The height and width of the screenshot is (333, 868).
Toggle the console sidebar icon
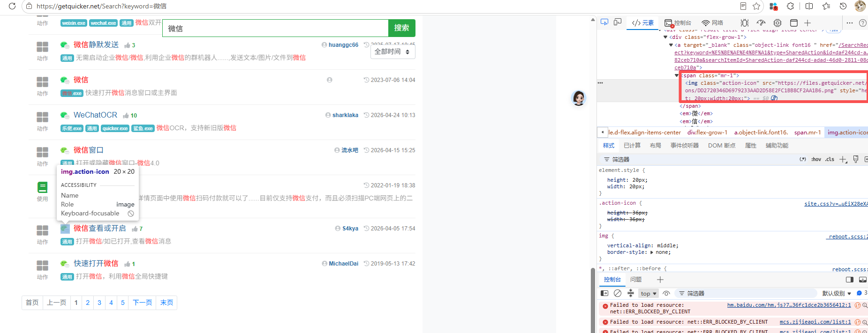point(604,293)
